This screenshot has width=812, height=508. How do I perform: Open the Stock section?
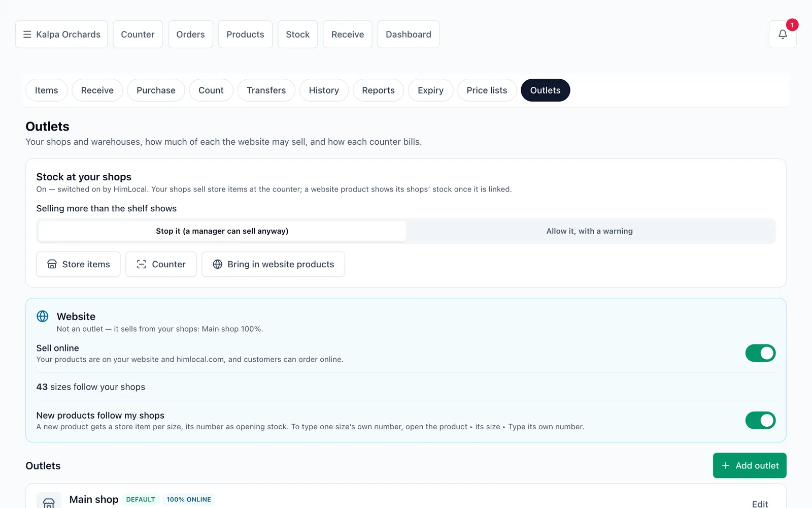point(297,35)
